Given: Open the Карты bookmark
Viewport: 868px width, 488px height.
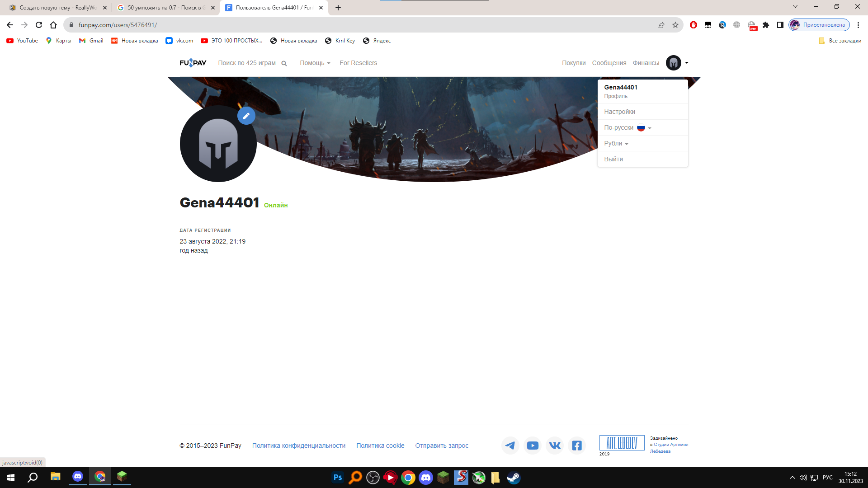Looking at the screenshot, I should click(x=58, y=41).
